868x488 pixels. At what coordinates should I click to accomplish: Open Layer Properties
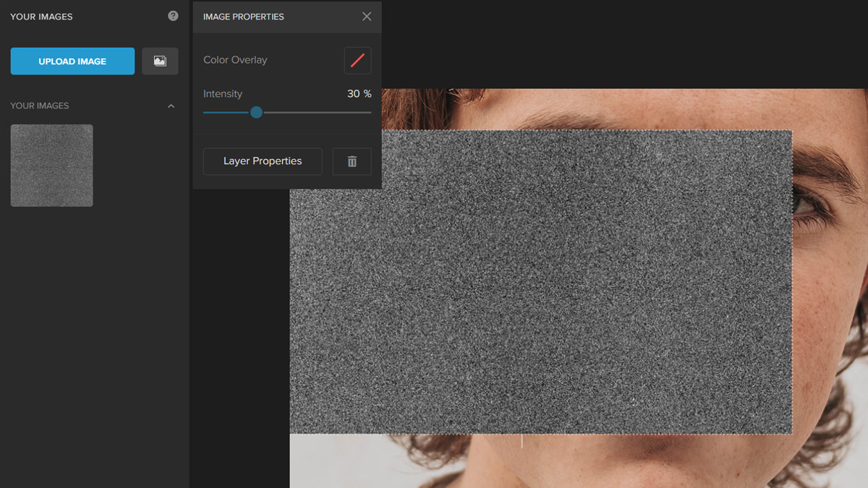(263, 161)
